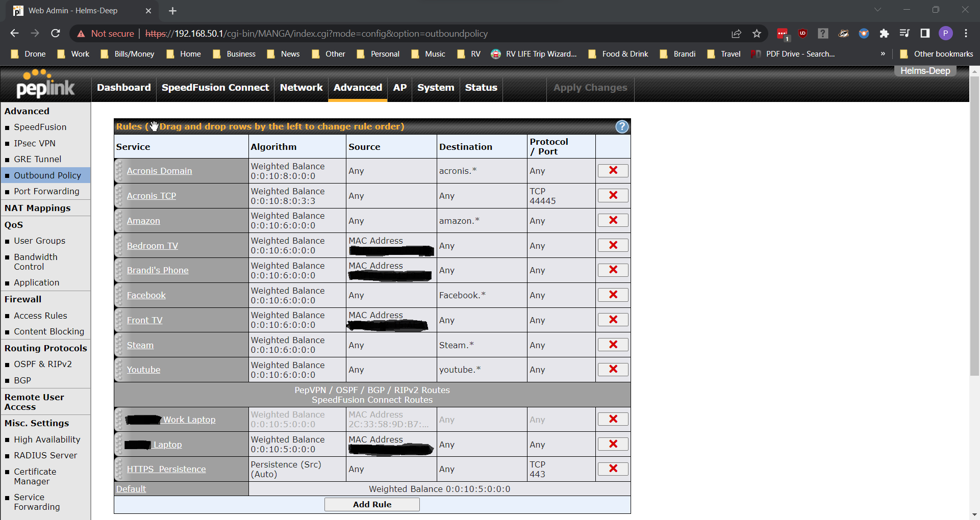The image size is (980, 520).
Task: Open the Chrome three-dot menu
Action: click(x=966, y=34)
